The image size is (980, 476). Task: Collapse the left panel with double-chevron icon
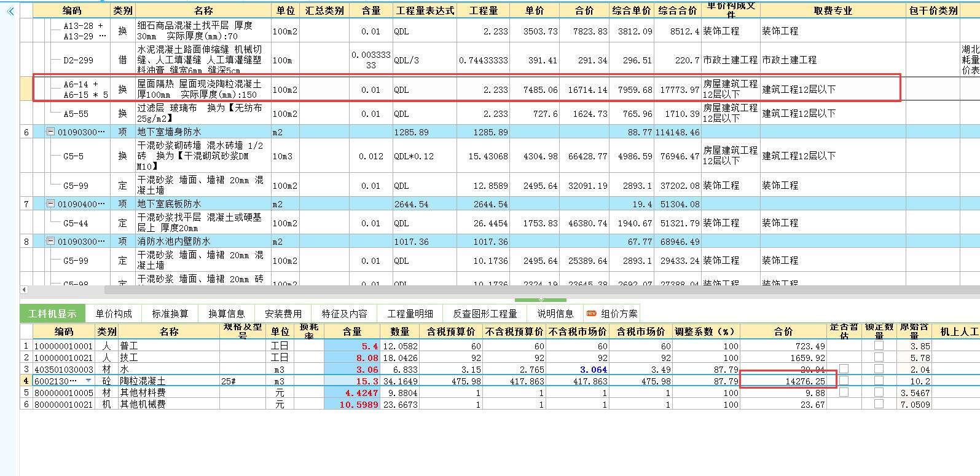10,10
